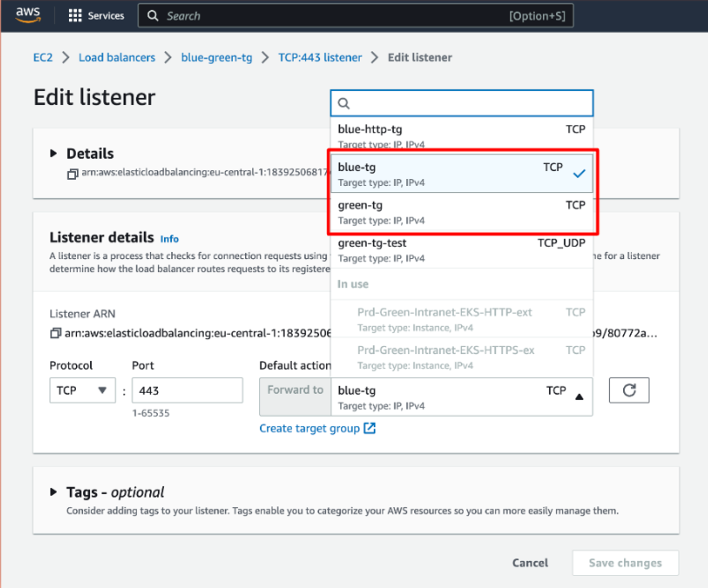Open the Protocol TCP dropdown
708x588 pixels.
coord(82,390)
